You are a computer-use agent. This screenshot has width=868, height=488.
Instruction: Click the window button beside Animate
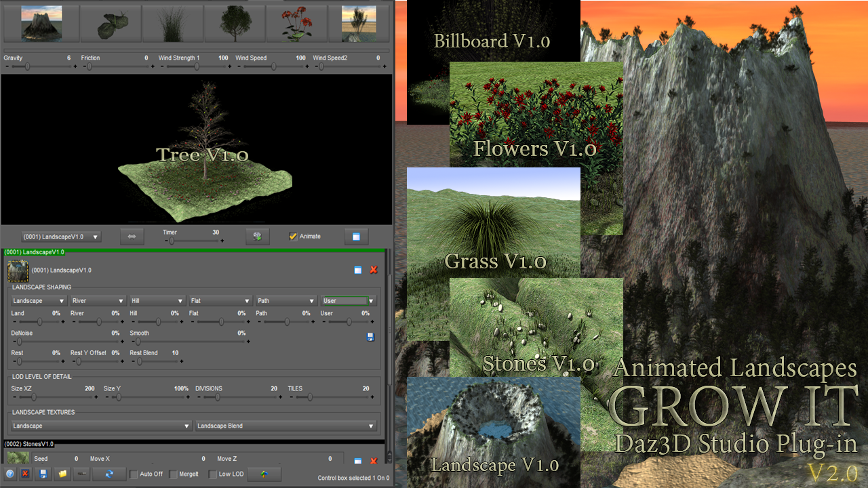pyautogui.click(x=356, y=237)
